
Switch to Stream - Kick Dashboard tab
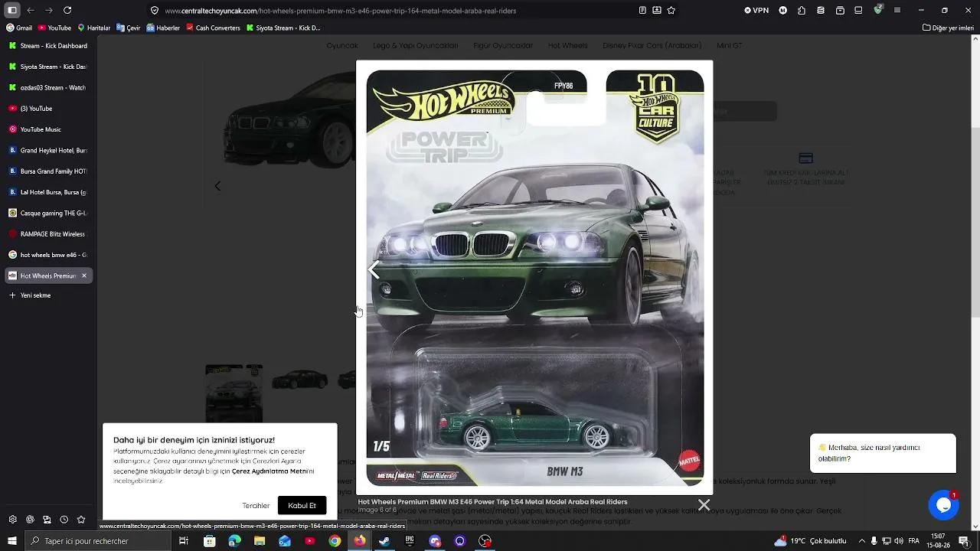point(48,46)
